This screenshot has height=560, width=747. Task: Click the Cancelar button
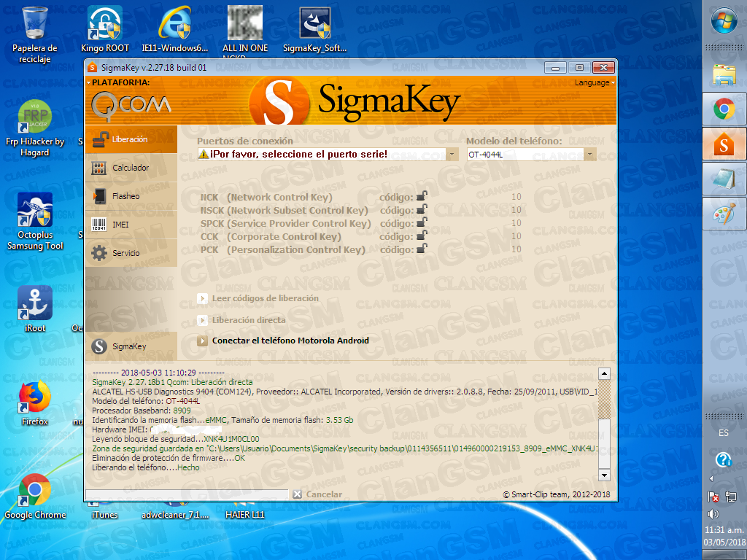click(317, 494)
